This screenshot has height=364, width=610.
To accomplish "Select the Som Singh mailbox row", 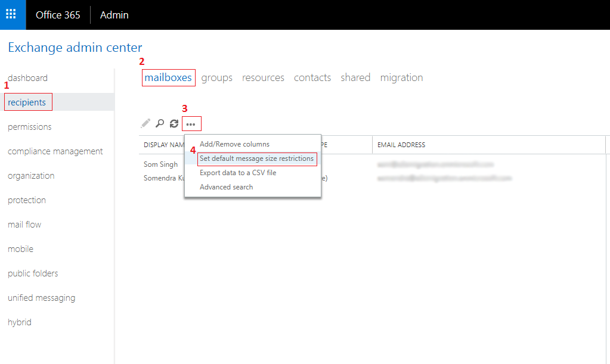I will click(160, 164).
